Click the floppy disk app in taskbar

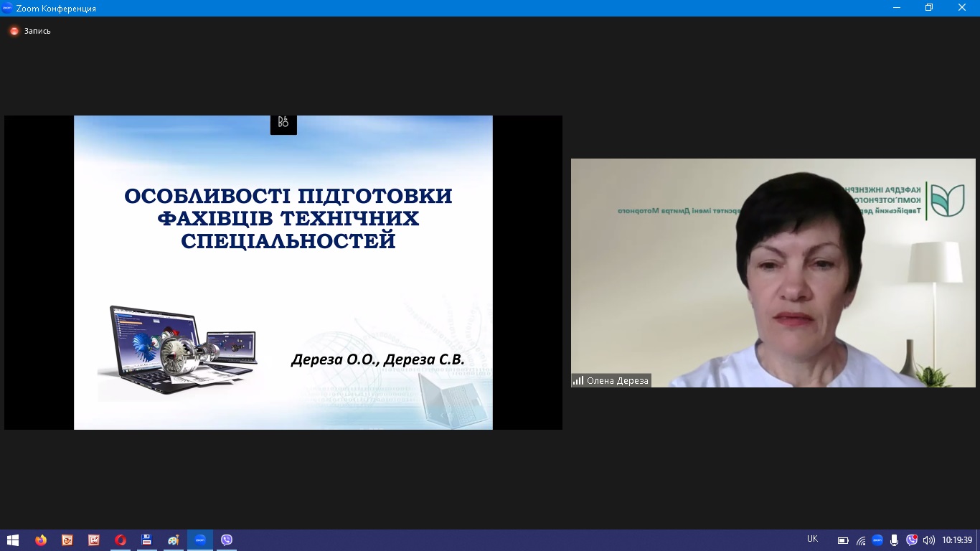pyautogui.click(x=146, y=540)
